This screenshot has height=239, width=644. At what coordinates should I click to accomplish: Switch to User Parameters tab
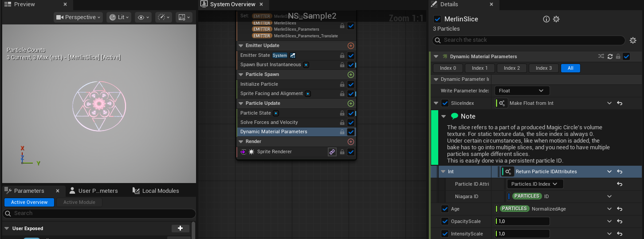[x=94, y=191]
